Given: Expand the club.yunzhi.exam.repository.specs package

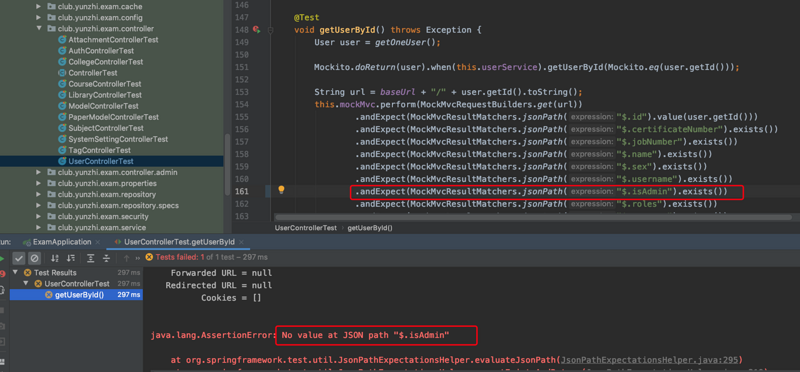Looking at the screenshot, I should click(x=38, y=206).
